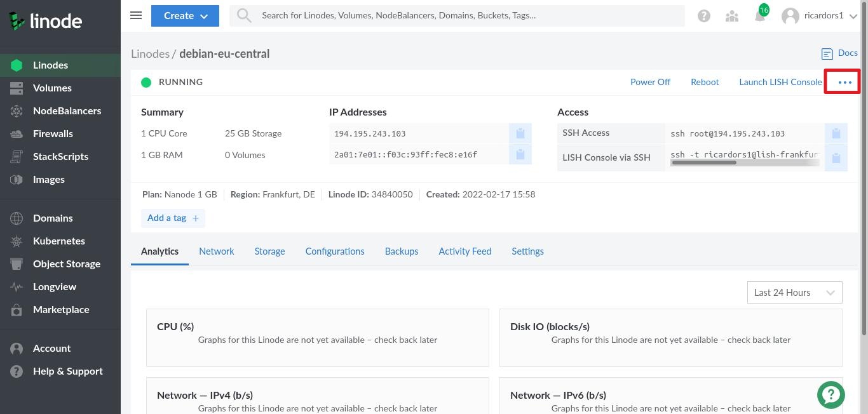This screenshot has height=414, width=868.
Task: Click the Plan Nanode 1 GB text
Action: point(180,194)
